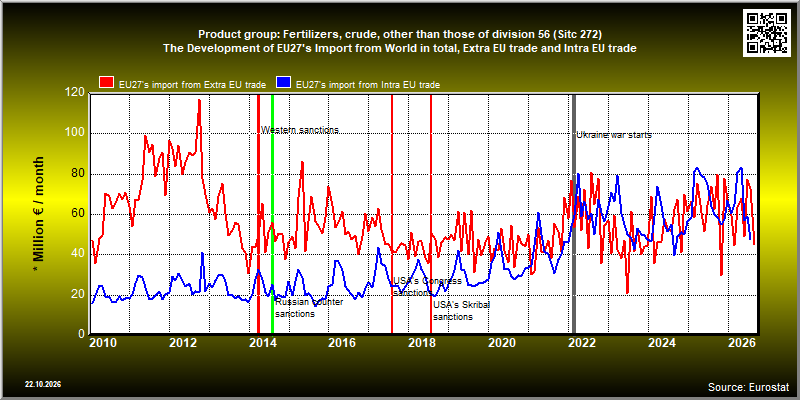Click the 2024 x-axis label
The image size is (800, 400).
pyautogui.click(x=662, y=343)
